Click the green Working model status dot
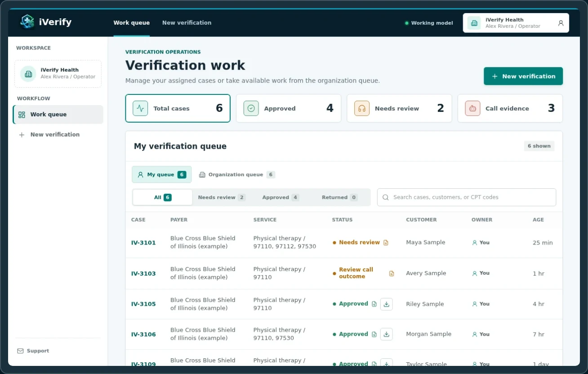The height and width of the screenshot is (374, 588). pos(407,23)
